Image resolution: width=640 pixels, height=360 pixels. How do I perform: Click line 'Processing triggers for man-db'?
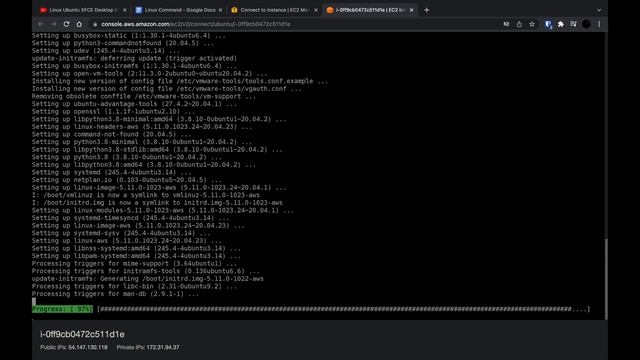point(115,294)
